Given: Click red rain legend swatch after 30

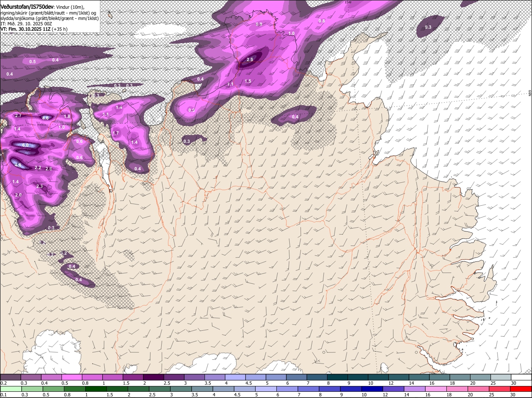Looking at the screenshot, I should [522, 389].
